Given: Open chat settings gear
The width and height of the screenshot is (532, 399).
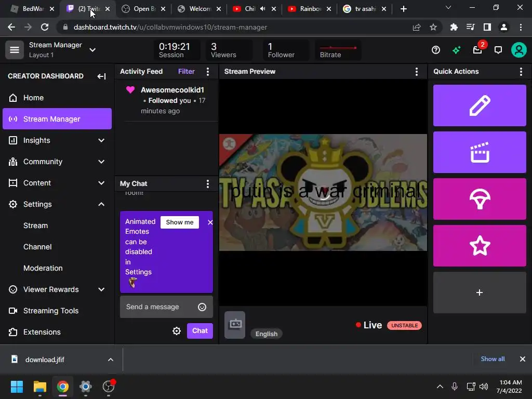Looking at the screenshot, I should point(177,331).
